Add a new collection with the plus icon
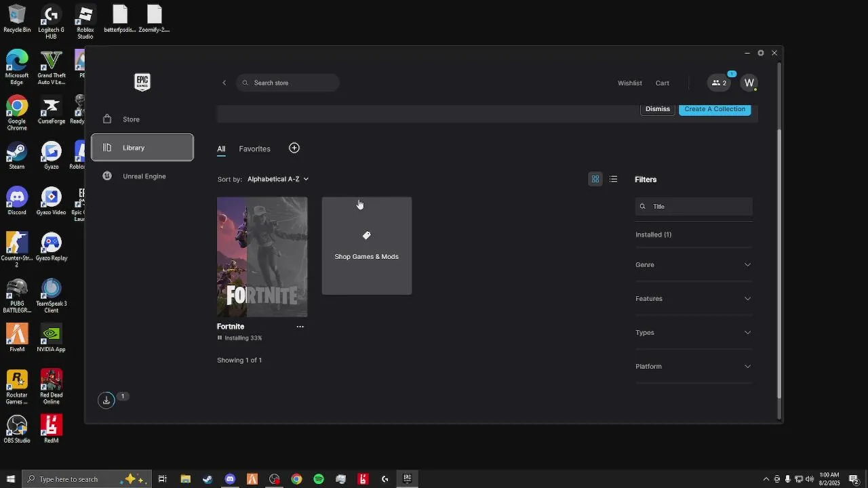The width and height of the screenshot is (868, 488). [294, 148]
